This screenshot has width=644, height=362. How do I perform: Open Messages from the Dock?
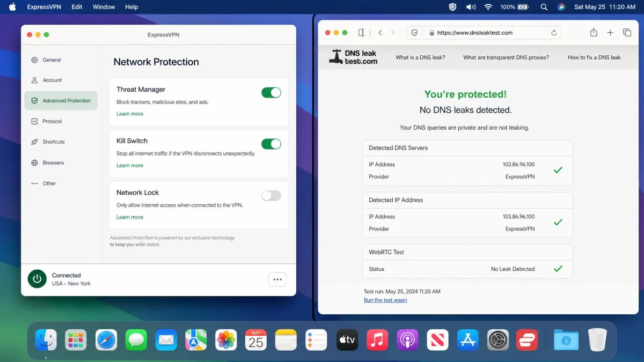pos(136,339)
